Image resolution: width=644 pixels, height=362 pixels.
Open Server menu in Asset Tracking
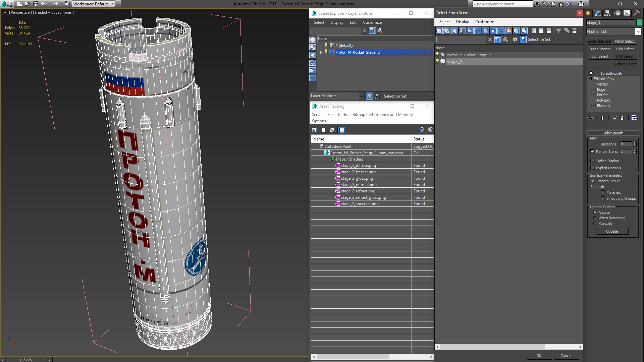[x=317, y=115]
